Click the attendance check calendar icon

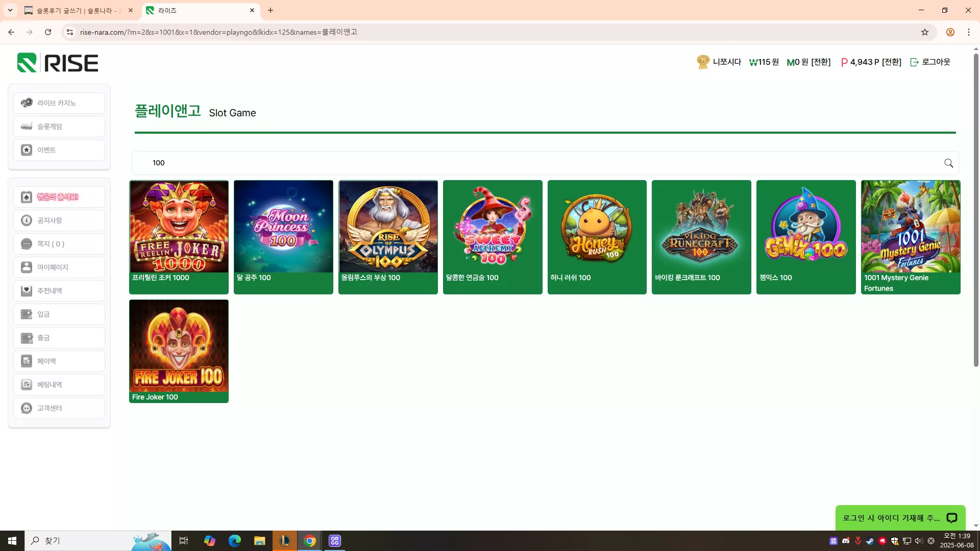[x=27, y=197]
